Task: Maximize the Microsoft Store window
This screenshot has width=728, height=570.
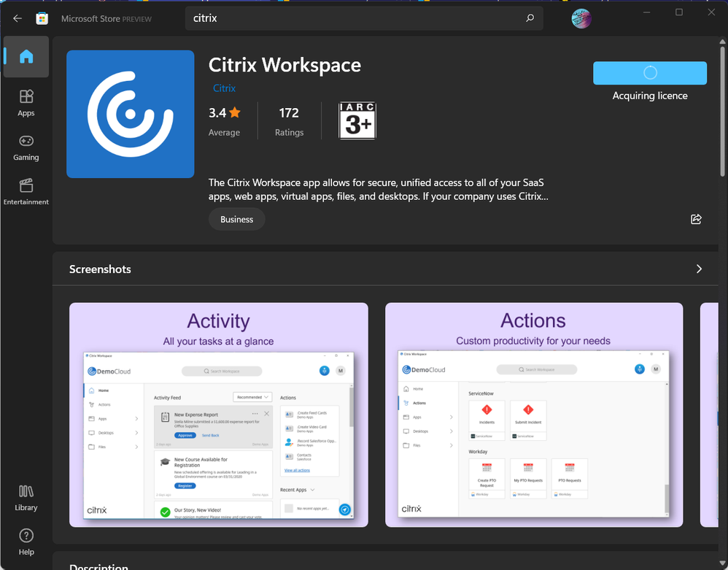Action: [x=679, y=12]
